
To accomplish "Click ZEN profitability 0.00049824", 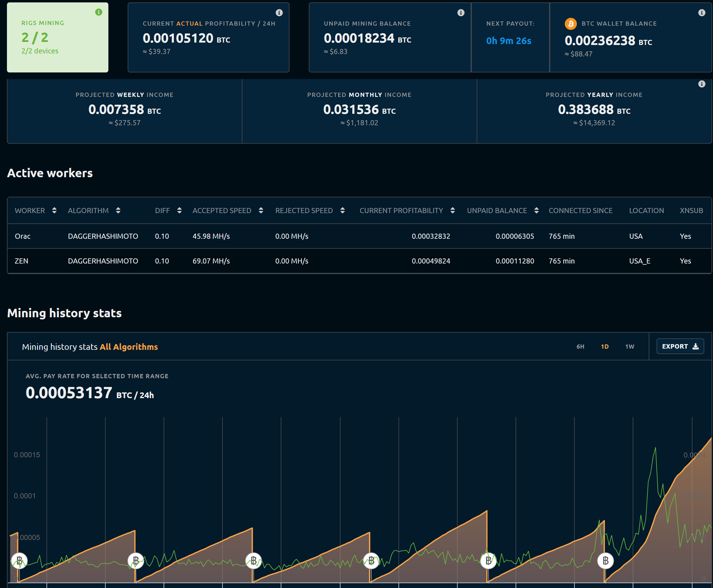I will (431, 261).
